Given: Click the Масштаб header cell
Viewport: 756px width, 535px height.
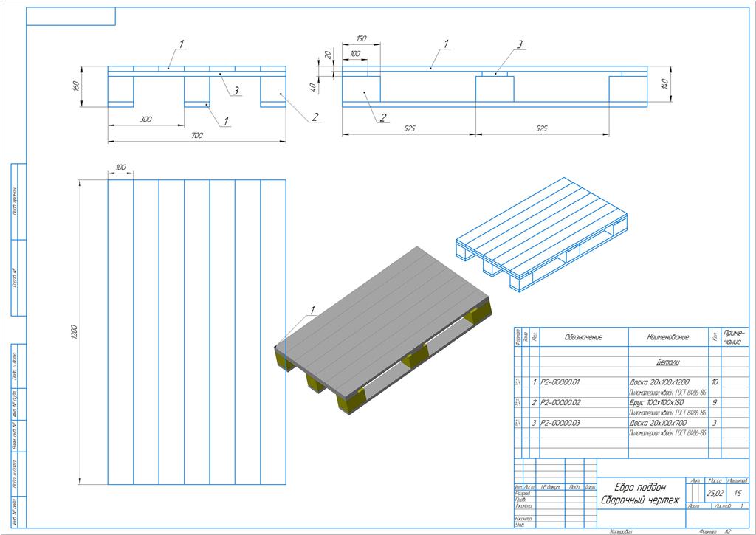Looking at the screenshot, I should [x=738, y=481].
